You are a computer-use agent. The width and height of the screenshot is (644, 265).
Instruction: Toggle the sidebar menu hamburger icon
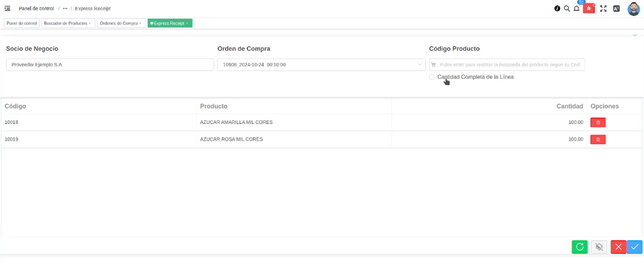coord(7,8)
